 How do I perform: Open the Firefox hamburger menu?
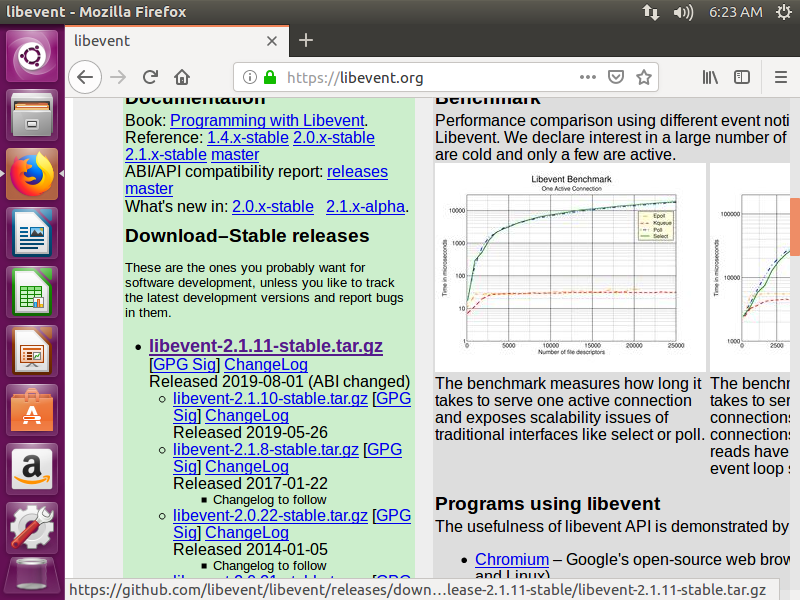coord(781,77)
